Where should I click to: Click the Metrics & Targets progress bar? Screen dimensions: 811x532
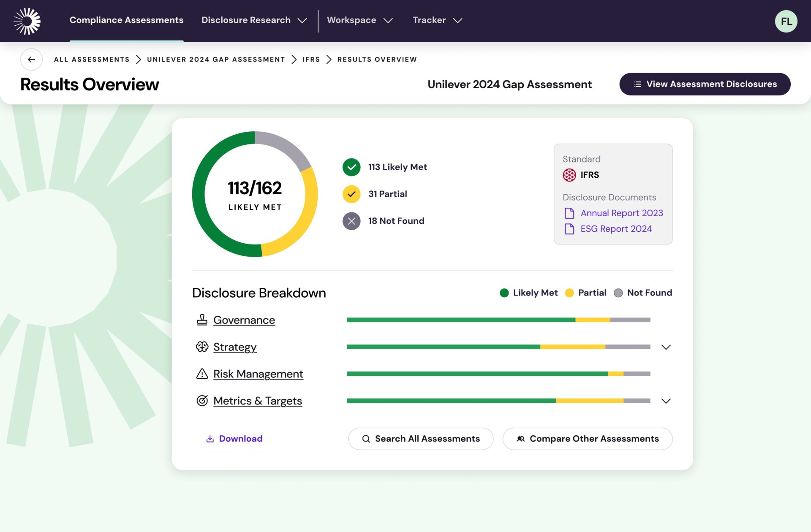click(498, 401)
